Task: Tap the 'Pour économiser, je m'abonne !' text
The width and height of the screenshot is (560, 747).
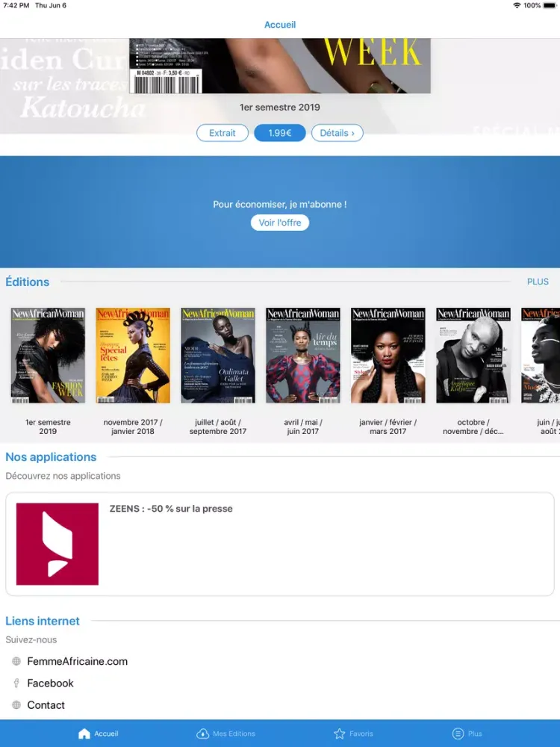Action: (x=280, y=205)
